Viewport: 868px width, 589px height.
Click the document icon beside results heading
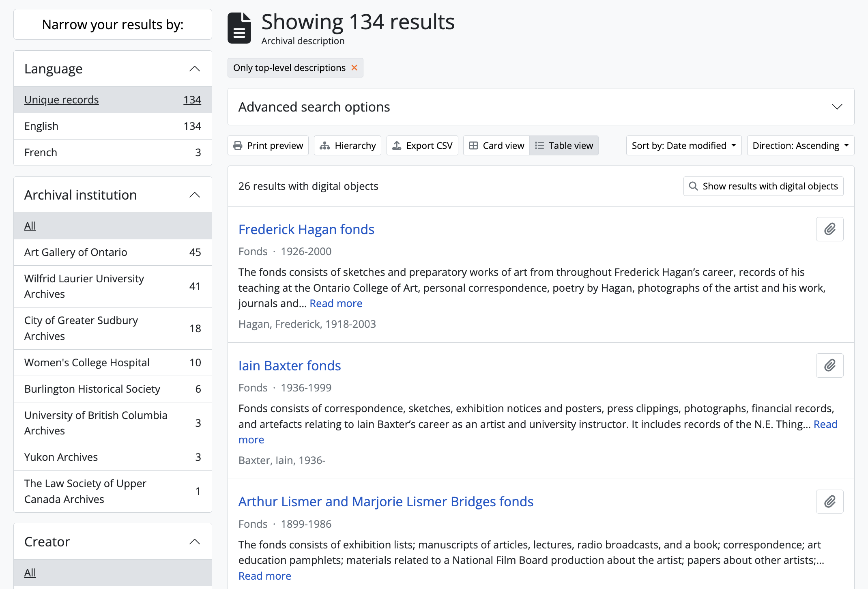pos(239,28)
